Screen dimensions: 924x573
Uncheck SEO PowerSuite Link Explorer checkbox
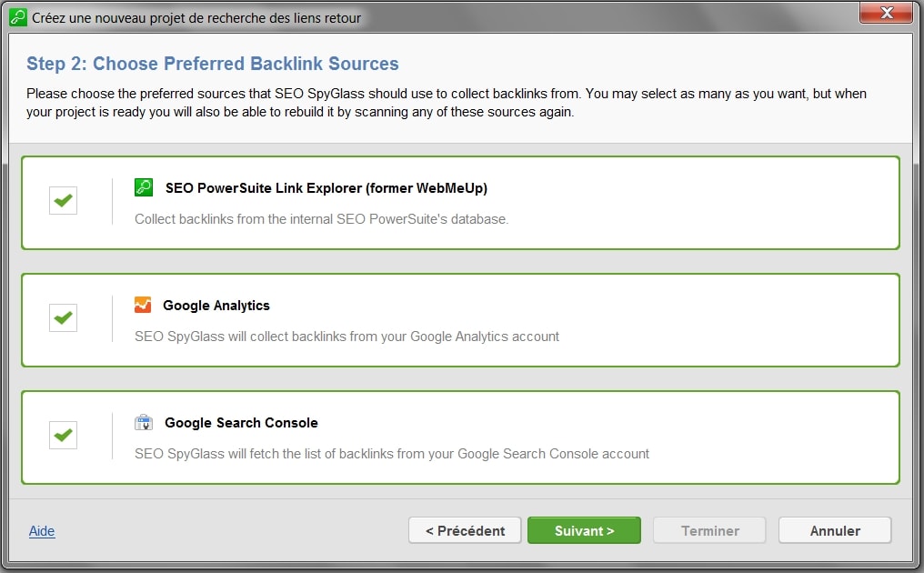[63, 200]
